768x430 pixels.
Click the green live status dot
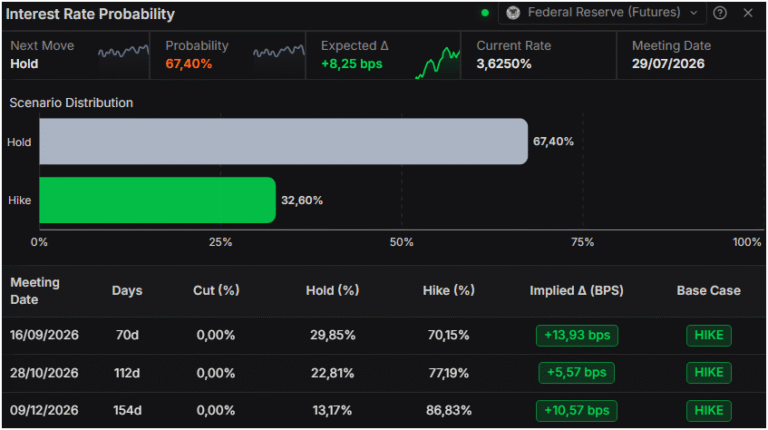[485, 13]
